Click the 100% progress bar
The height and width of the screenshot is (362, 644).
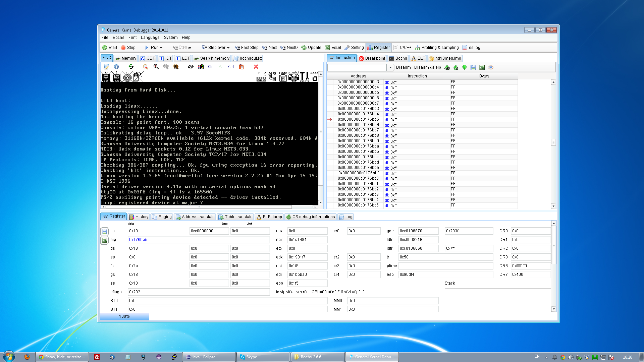tap(124, 316)
